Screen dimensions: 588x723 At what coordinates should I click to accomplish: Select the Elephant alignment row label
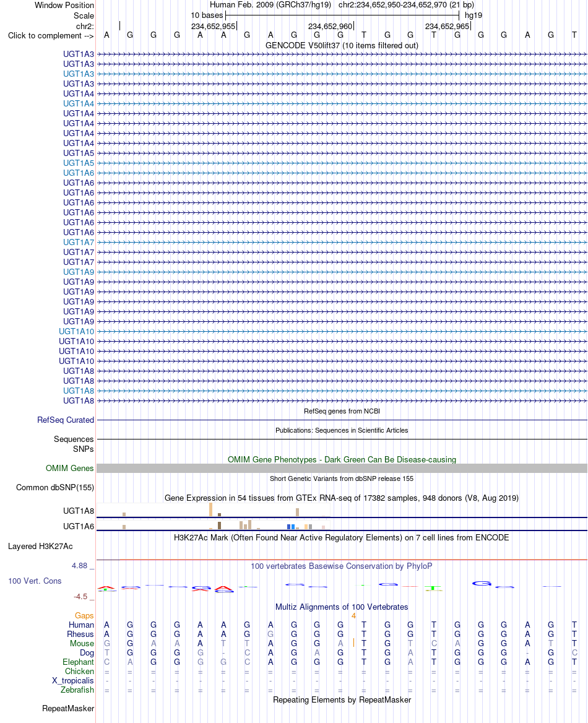point(78,662)
